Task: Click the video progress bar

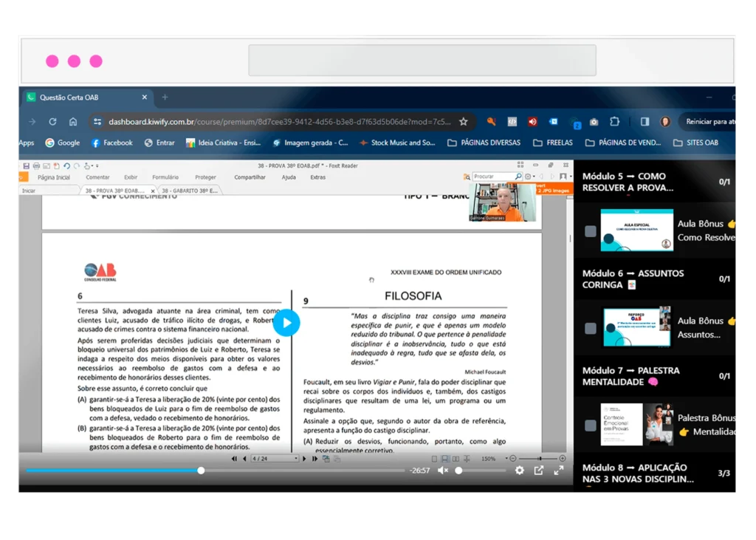Action: pos(295,471)
